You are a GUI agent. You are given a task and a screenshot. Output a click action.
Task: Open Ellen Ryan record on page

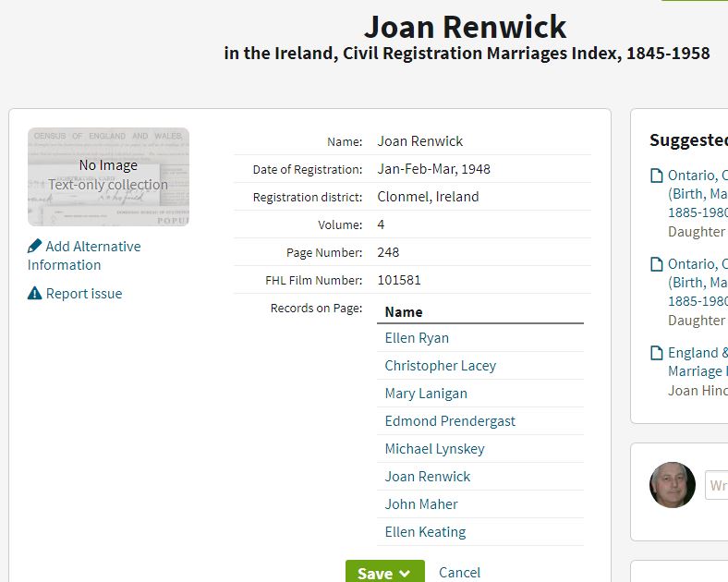point(417,338)
